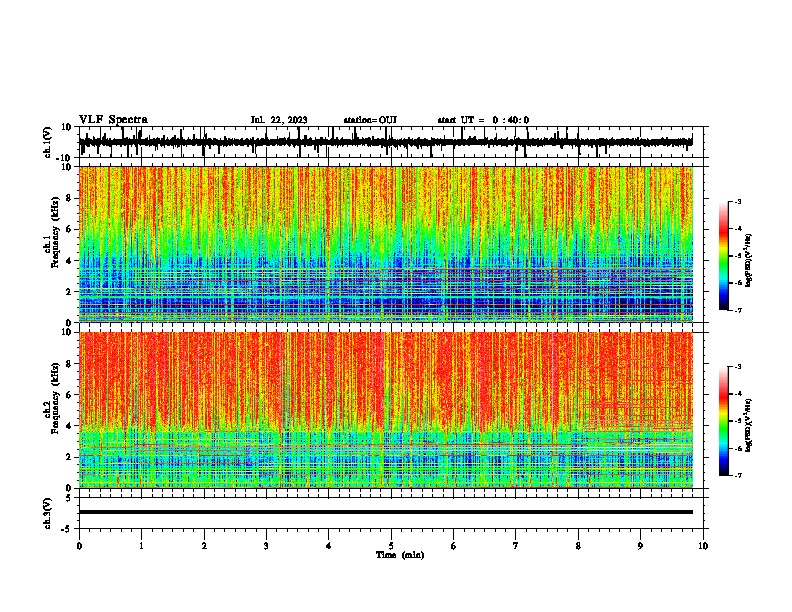This screenshot has width=792, height=612.
Task: Click the '2' kHz tick on ch.2 frequency axis
Action: (69, 457)
